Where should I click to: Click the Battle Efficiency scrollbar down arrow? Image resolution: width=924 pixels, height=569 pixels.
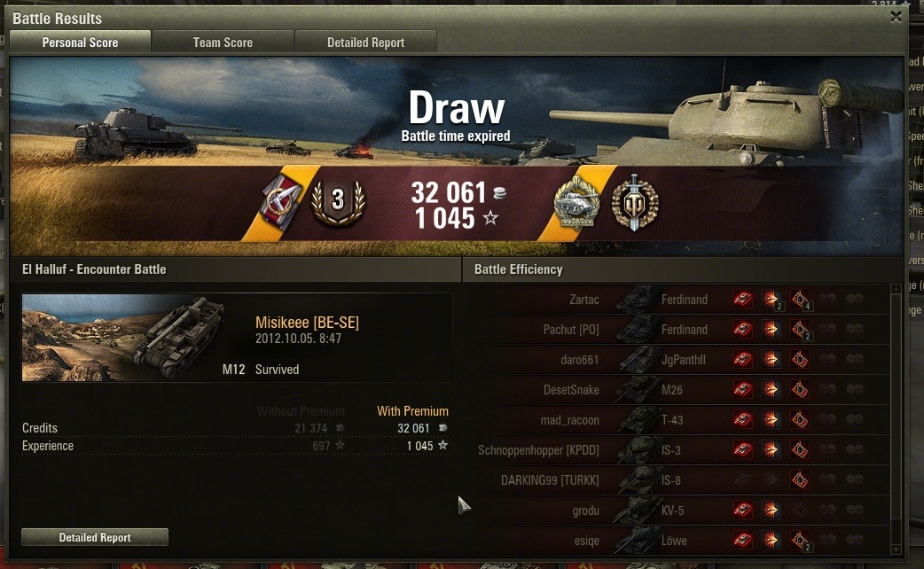coord(896,550)
